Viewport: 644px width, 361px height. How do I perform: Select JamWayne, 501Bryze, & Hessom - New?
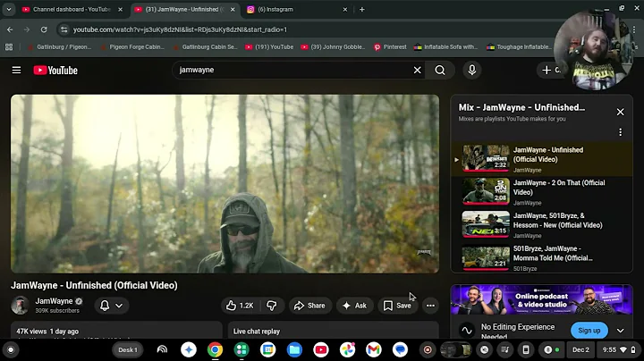[541, 225]
